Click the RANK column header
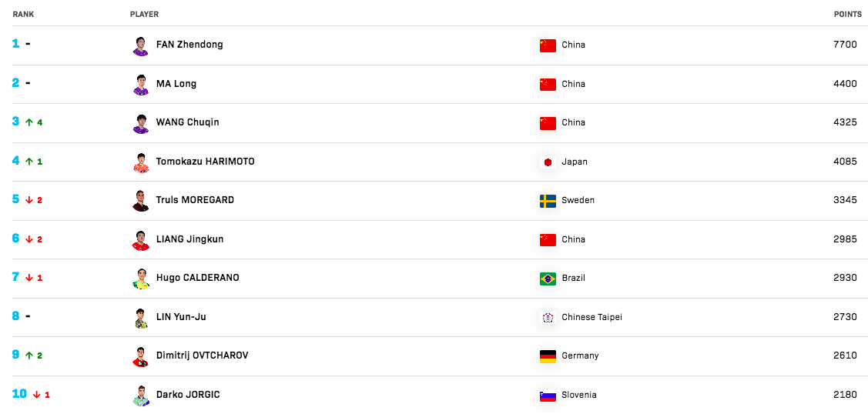868x414 pixels. [23, 15]
